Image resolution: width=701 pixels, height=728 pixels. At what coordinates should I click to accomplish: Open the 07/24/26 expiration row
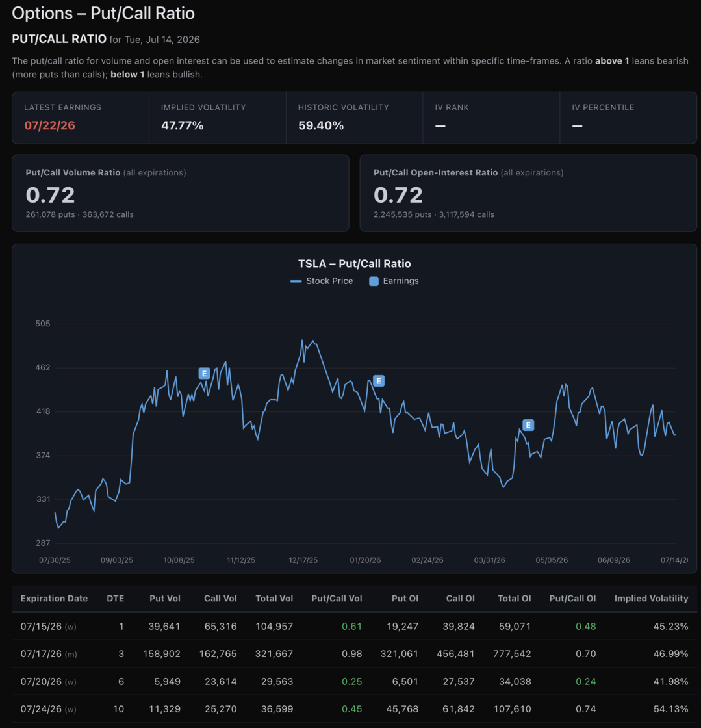point(355,709)
